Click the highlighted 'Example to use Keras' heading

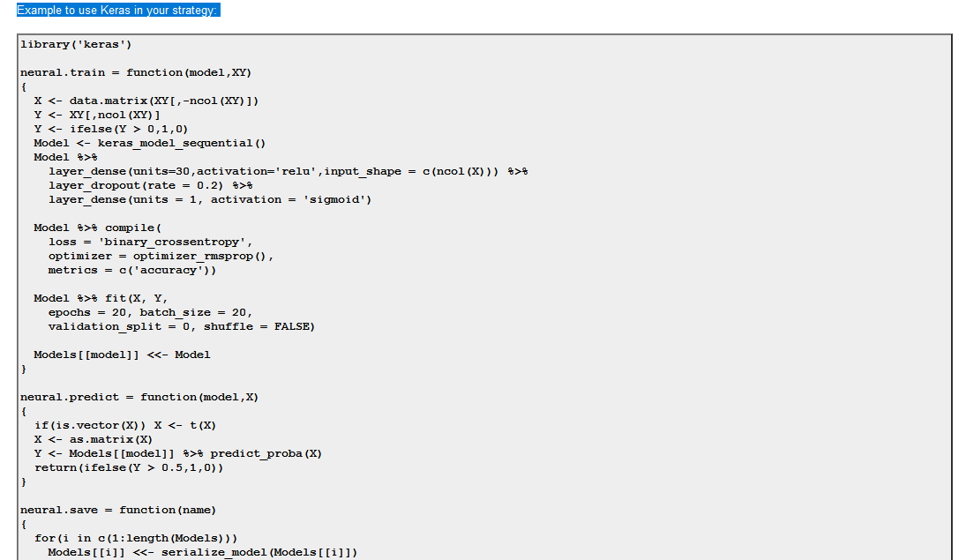[118, 10]
